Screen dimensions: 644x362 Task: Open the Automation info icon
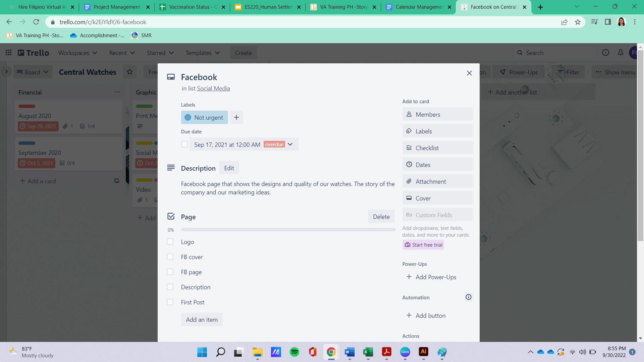[x=469, y=297]
